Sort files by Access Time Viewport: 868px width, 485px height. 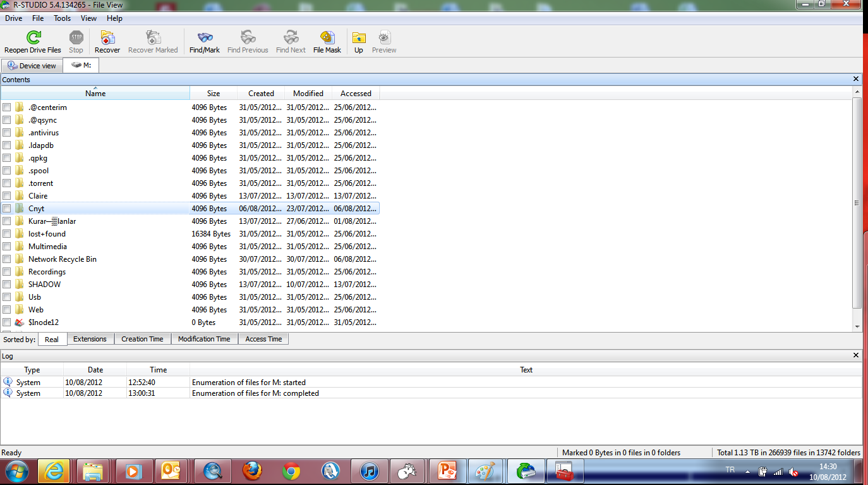(x=263, y=339)
